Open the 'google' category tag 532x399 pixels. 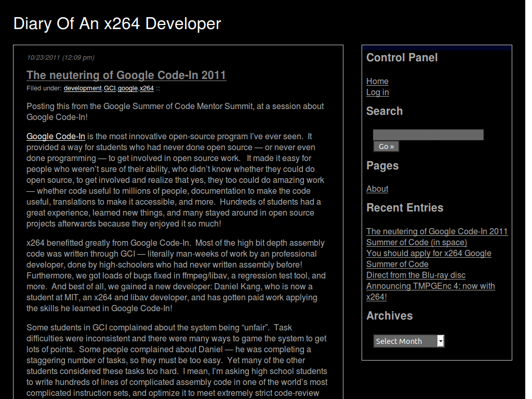128,88
